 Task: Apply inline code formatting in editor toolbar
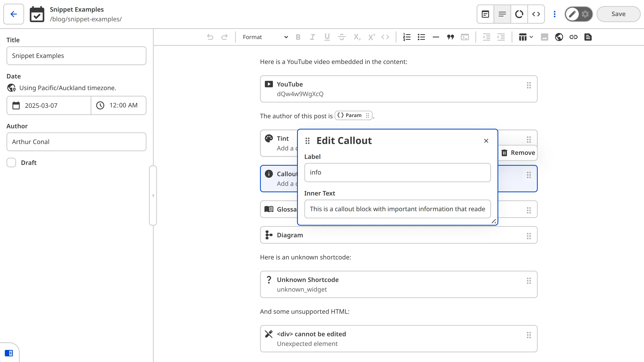tap(385, 37)
